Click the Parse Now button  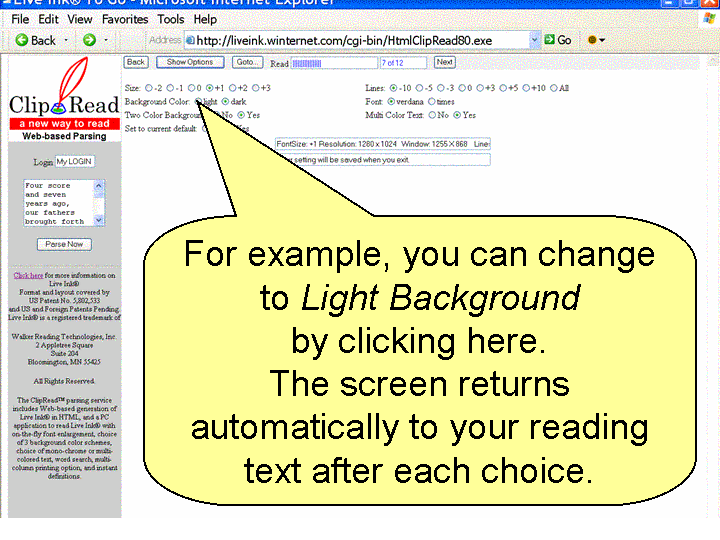64,244
